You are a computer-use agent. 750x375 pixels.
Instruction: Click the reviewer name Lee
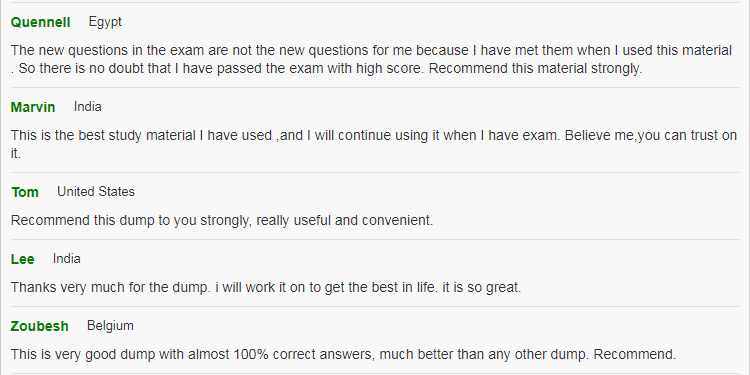(22, 259)
